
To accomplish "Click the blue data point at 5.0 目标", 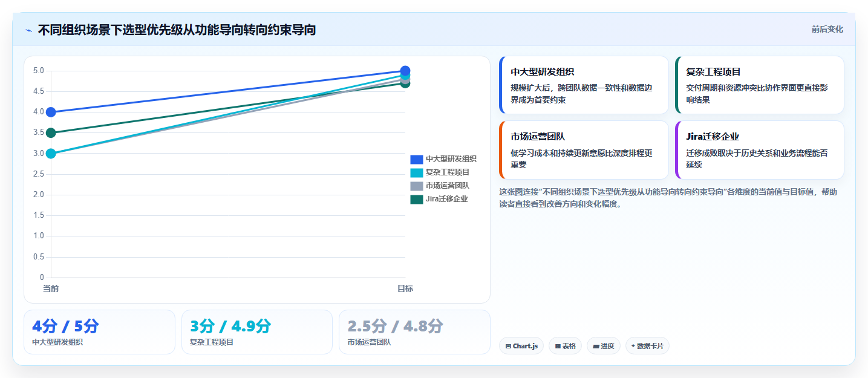I will pyautogui.click(x=405, y=71).
